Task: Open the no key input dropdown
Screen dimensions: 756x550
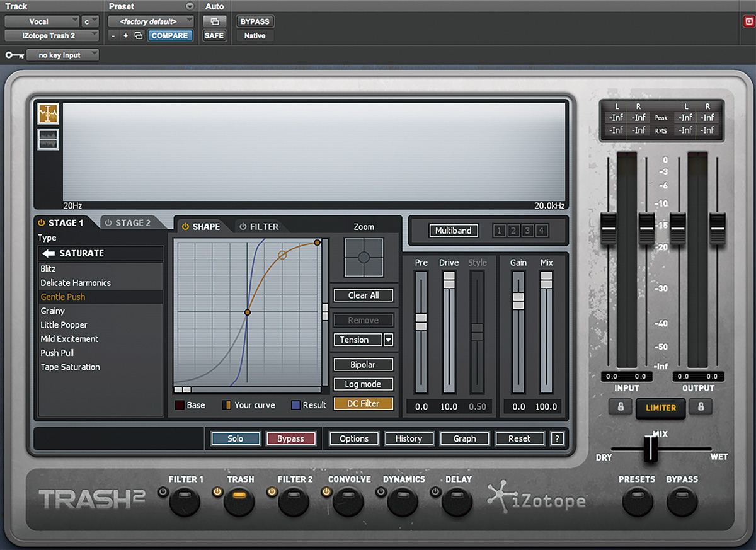Action: 63,55
